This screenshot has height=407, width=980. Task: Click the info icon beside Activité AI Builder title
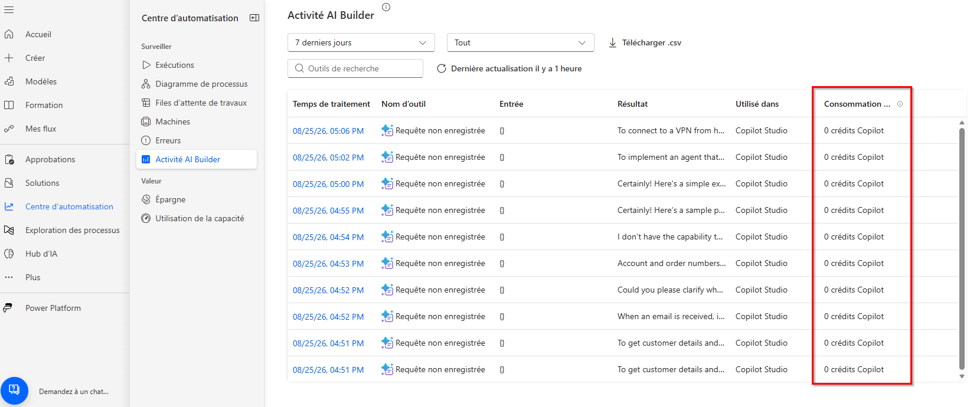coord(386,7)
